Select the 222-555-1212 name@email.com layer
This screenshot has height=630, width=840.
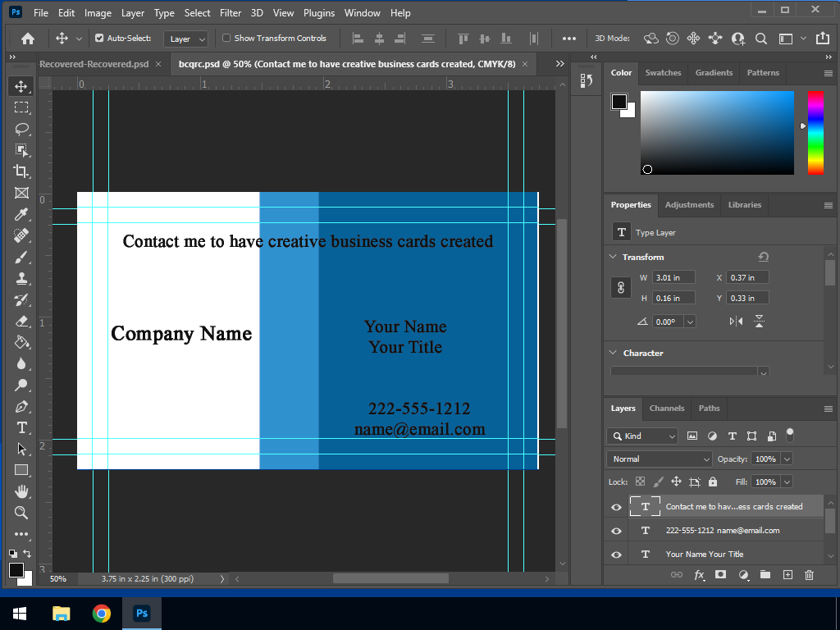(x=722, y=531)
